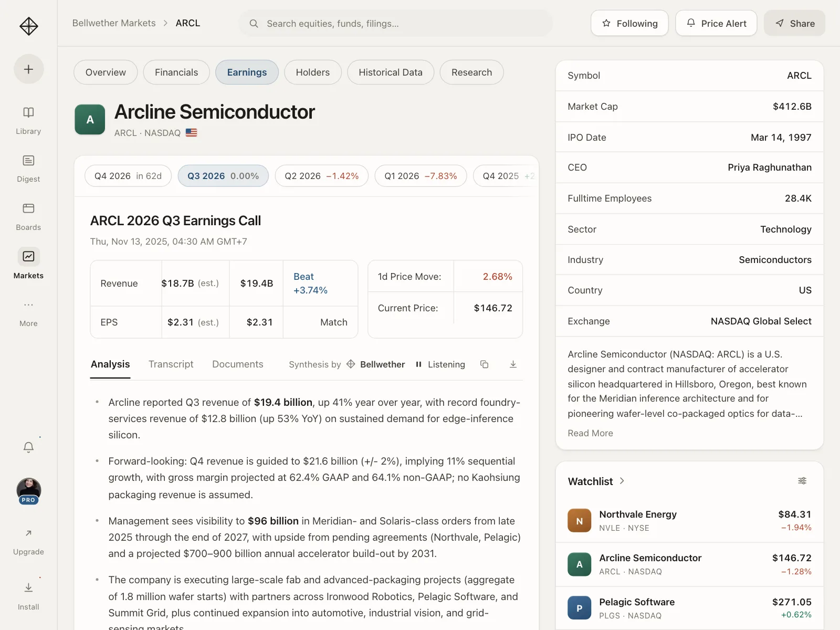The image size is (840, 630).
Task: Open the Watchlist heading
Action: pos(590,481)
